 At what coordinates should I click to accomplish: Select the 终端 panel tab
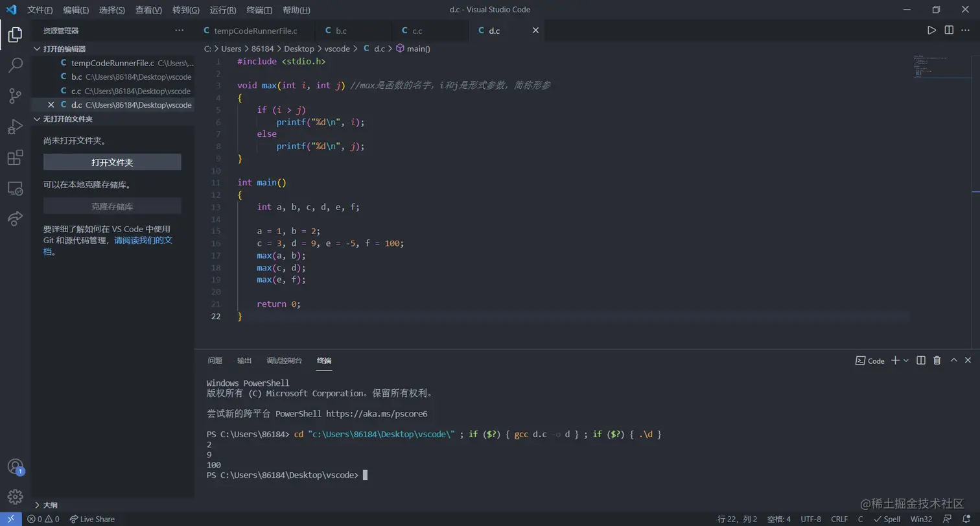[x=324, y=361]
